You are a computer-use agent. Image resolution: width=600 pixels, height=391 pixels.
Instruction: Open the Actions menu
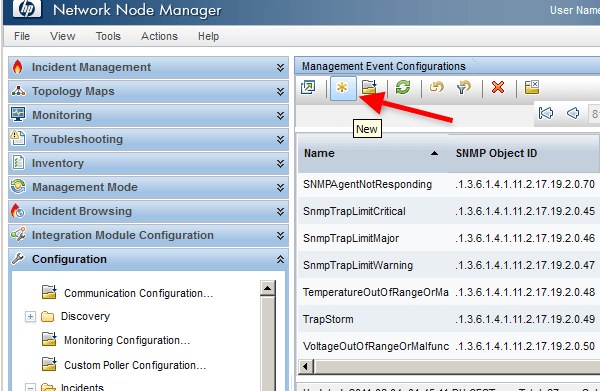(x=159, y=36)
